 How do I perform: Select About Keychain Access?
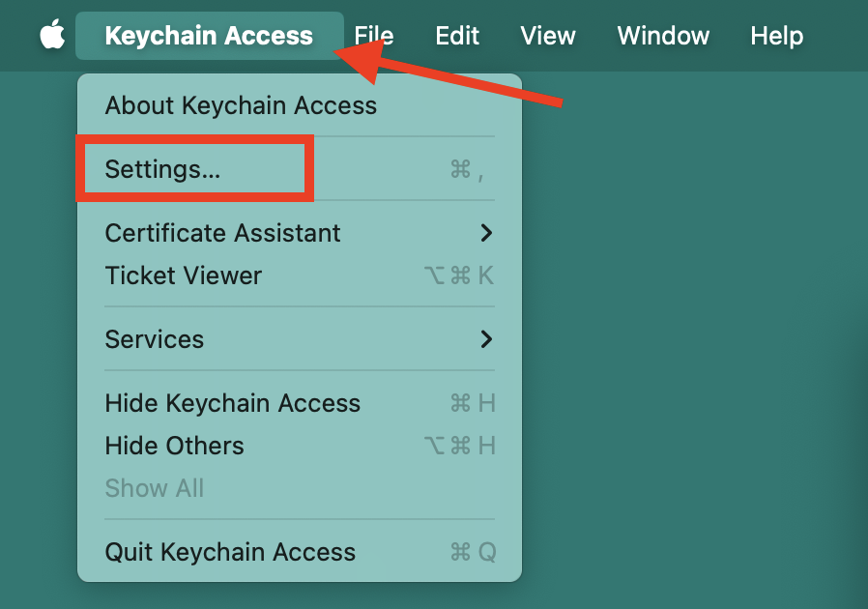point(241,105)
